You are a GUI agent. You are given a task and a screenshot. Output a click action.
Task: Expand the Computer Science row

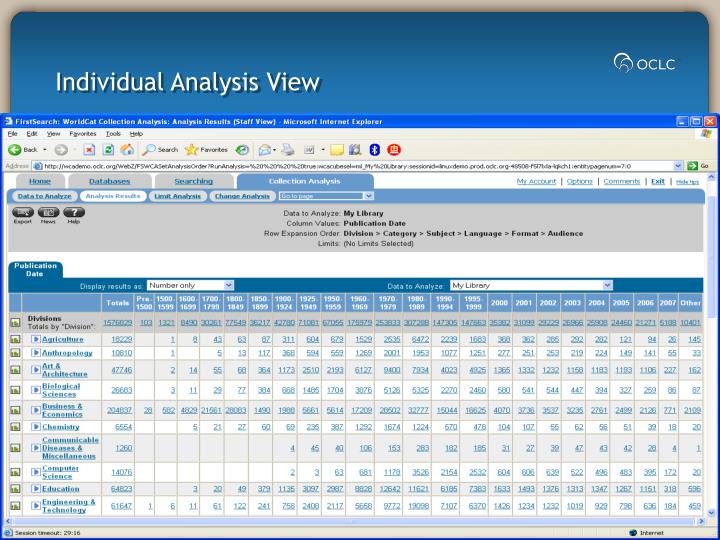pos(36,472)
